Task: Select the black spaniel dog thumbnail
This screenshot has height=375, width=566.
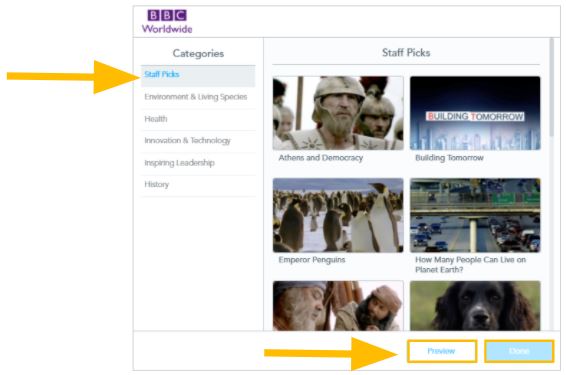Action: point(475,306)
